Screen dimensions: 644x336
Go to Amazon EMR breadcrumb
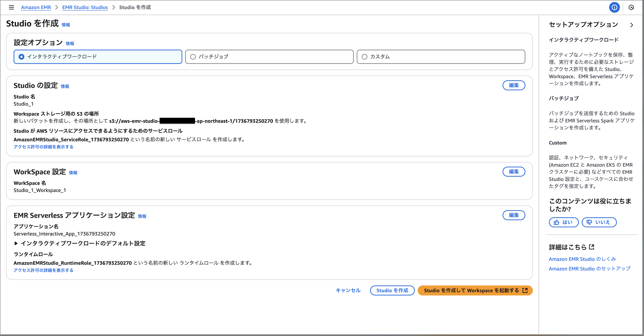click(x=36, y=7)
